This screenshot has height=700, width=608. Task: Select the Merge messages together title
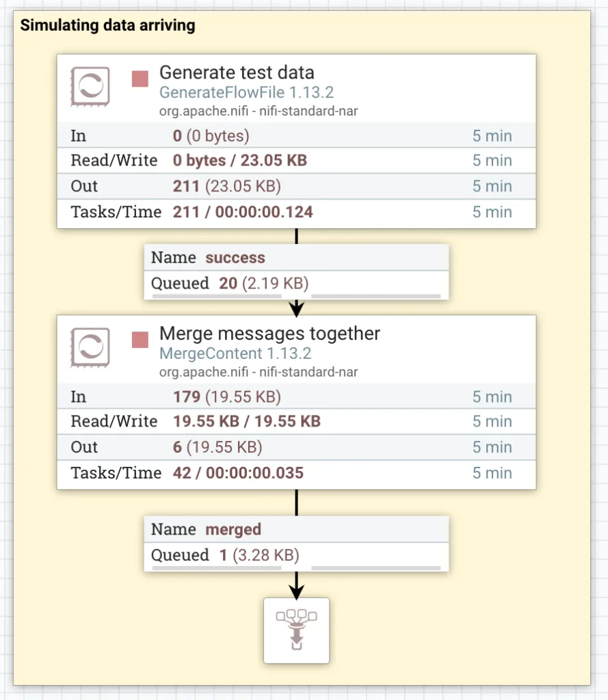coord(269,334)
